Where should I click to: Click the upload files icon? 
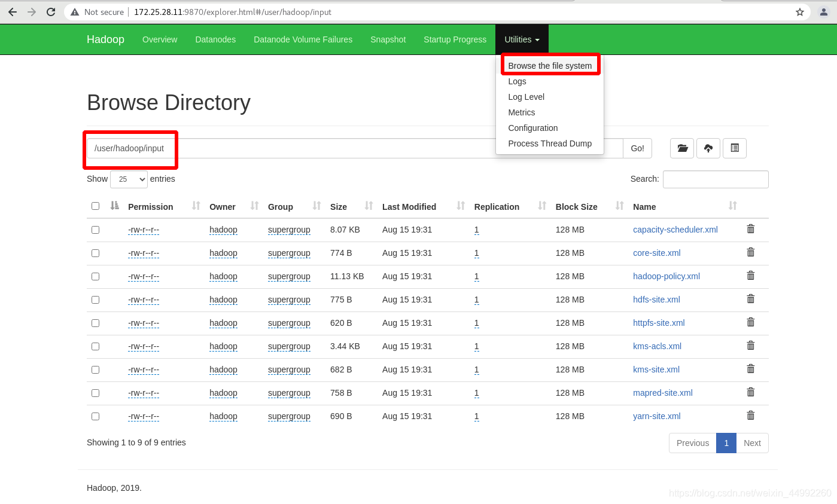point(708,148)
